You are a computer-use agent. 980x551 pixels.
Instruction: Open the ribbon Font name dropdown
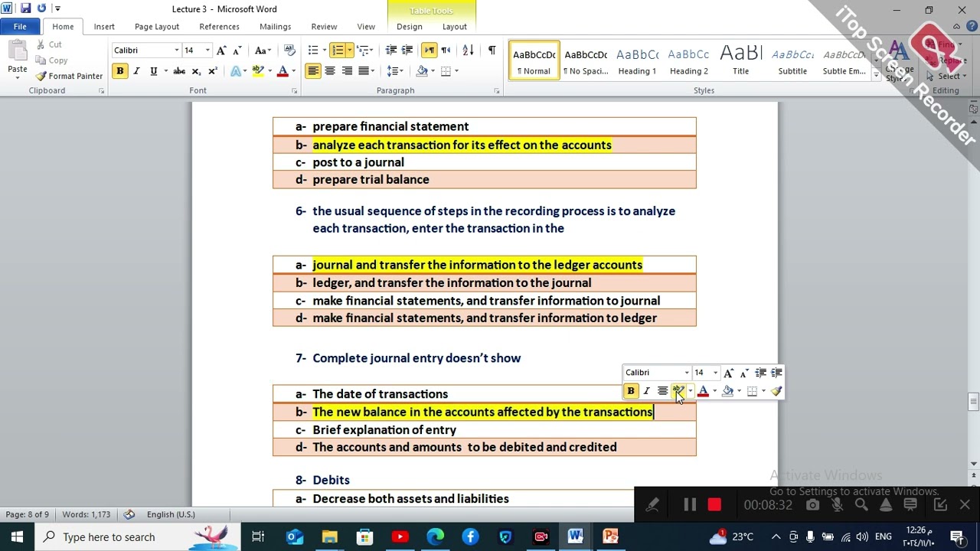pos(176,51)
